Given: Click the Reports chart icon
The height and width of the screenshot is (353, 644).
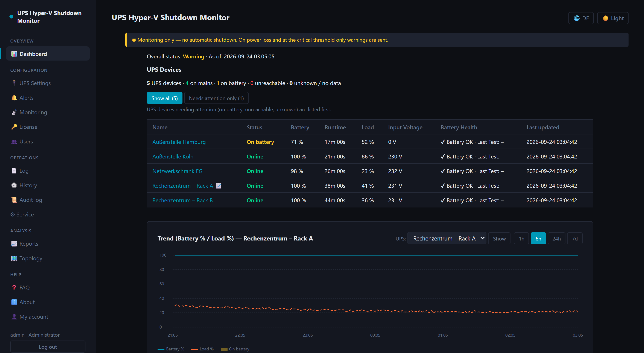Looking at the screenshot, I should 14,244.
